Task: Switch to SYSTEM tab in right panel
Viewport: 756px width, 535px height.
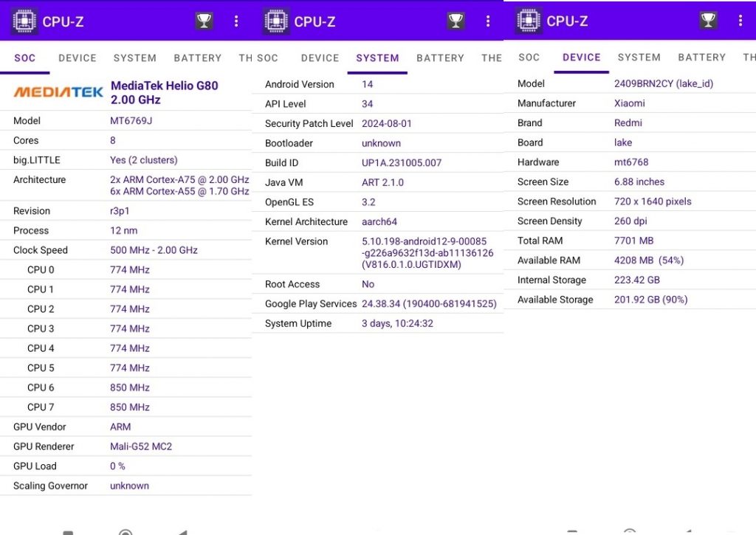Action: tap(639, 58)
